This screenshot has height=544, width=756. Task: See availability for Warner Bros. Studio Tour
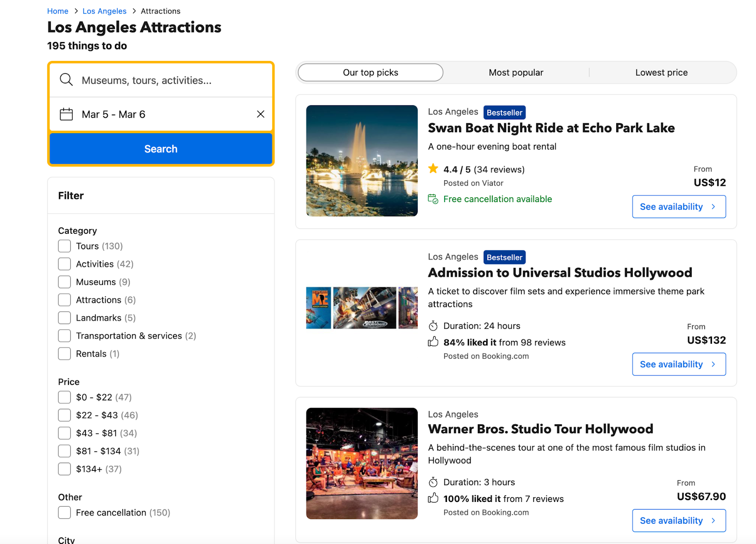[x=679, y=520]
